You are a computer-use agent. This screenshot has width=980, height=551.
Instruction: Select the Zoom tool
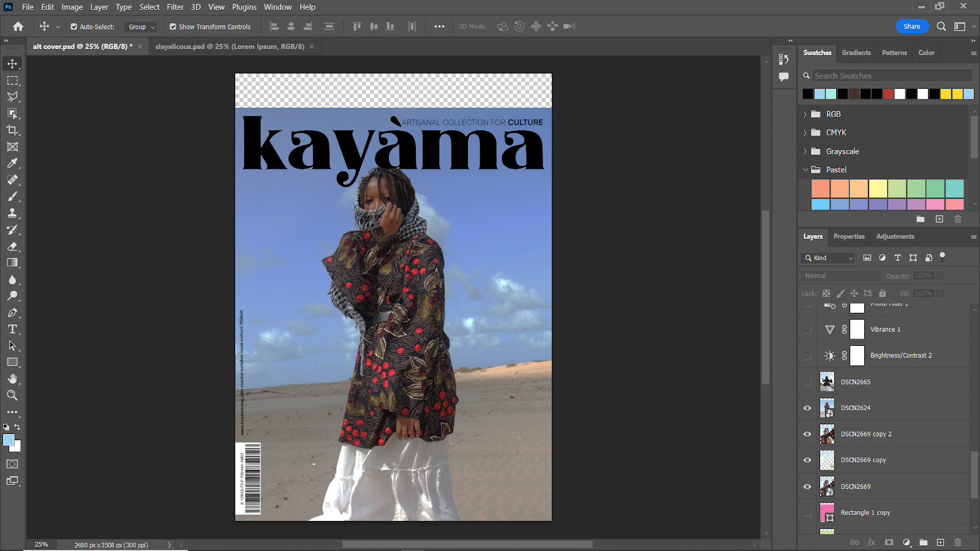coord(12,395)
